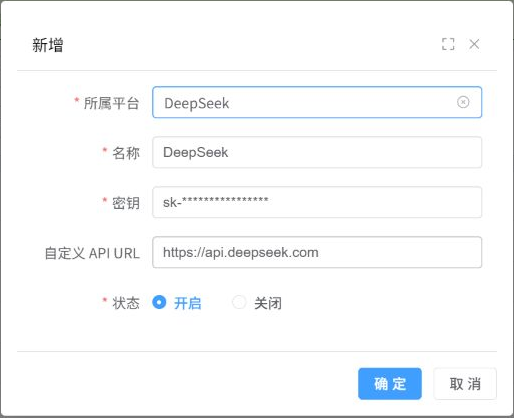Click the 名称 field label

click(x=126, y=153)
